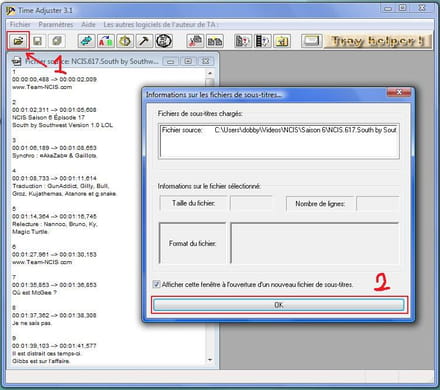Maximize the Fichier source child window
This screenshot has height=390, width=440.
[x=188, y=61]
